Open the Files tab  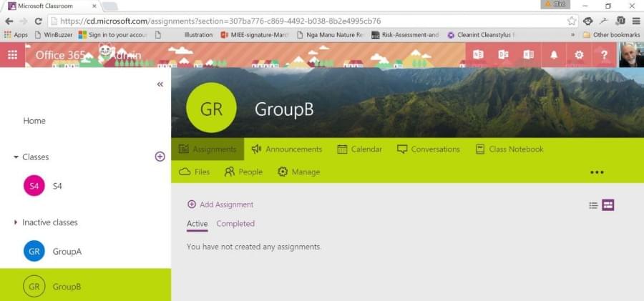(x=194, y=172)
